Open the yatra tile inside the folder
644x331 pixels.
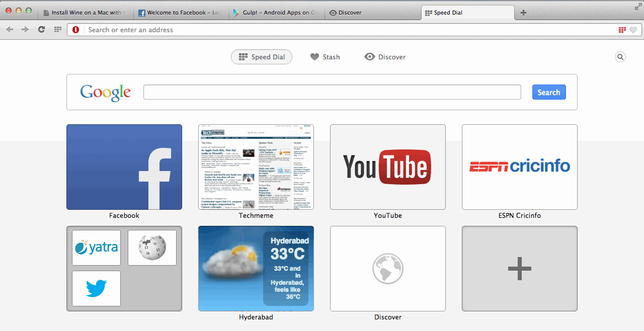pyautogui.click(x=96, y=247)
